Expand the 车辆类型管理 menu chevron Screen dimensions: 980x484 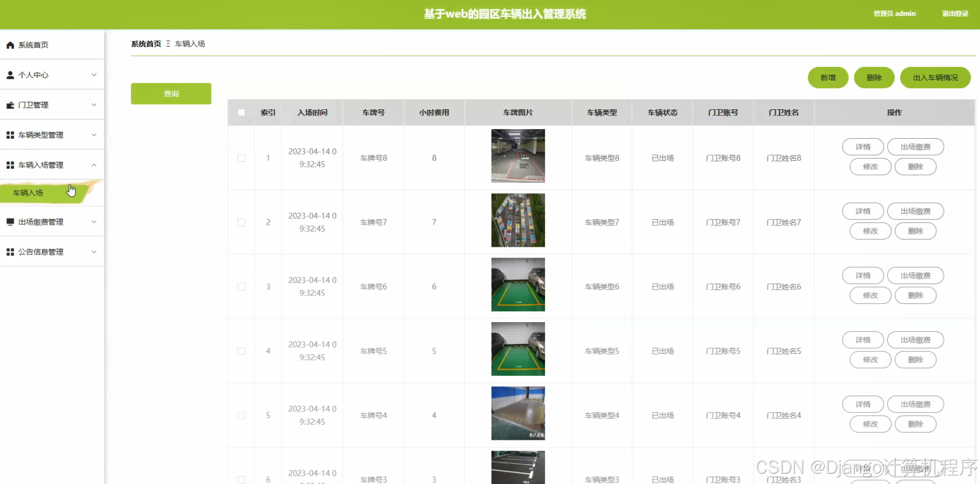click(x=94, y=135)
